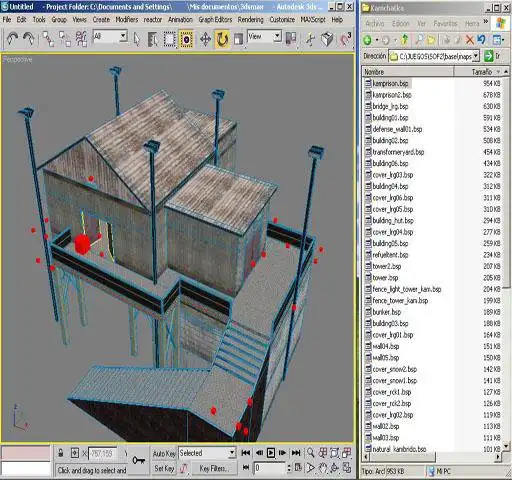This screenshot has width=512, height=480.
Task: Open the Modifiers menu
Action: (127, 20)
